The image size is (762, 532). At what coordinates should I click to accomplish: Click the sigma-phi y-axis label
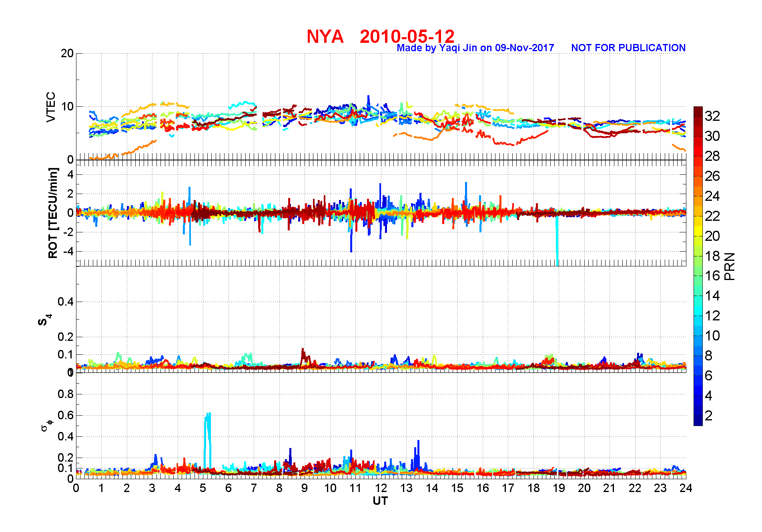click(46, 425)
